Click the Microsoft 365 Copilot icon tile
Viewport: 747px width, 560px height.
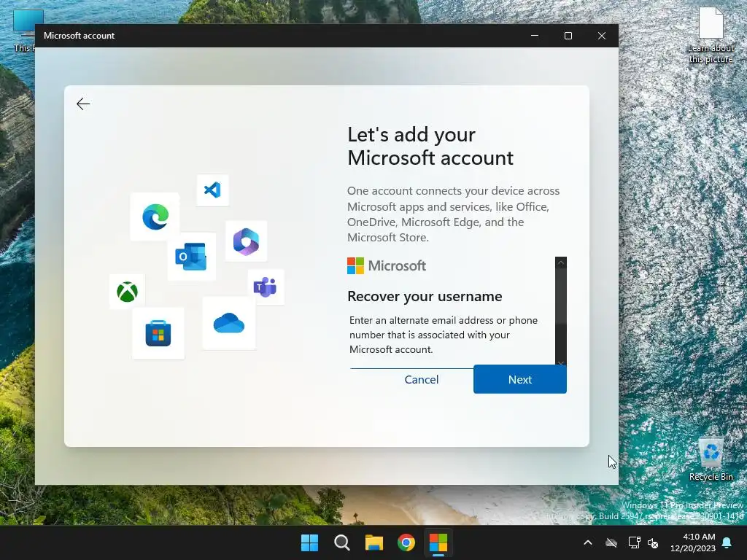pos(246,241)
